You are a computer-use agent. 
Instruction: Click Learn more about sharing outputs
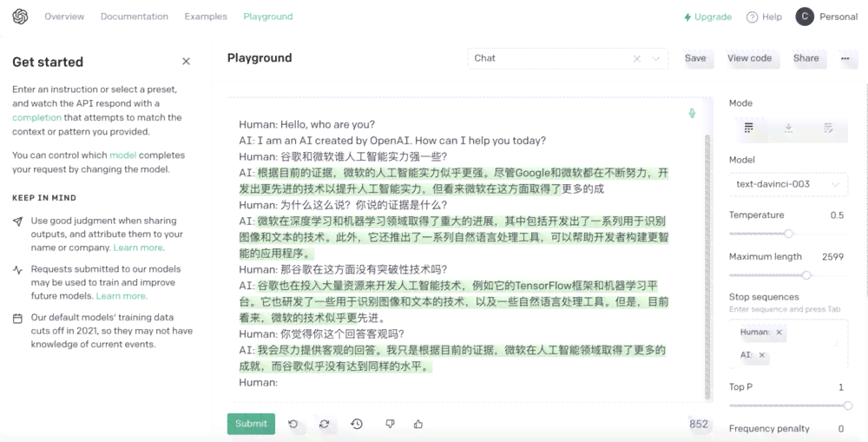[138, 247]
